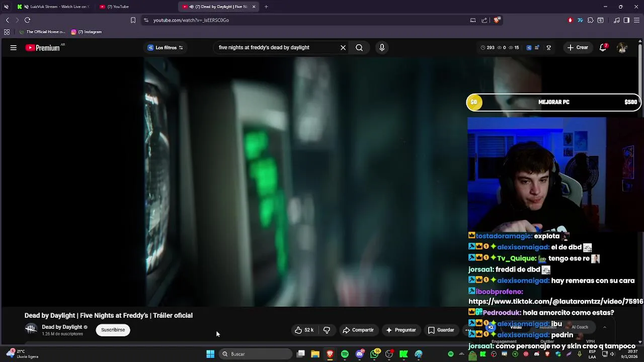Click the share page icon in address bar
Screen dimensions: 644x362
point(484,20)
